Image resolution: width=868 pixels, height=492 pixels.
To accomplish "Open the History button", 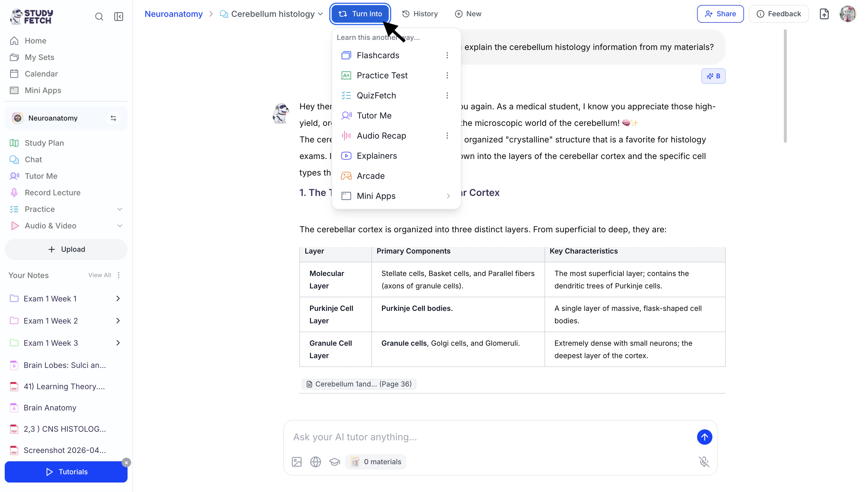I will 420,14.
